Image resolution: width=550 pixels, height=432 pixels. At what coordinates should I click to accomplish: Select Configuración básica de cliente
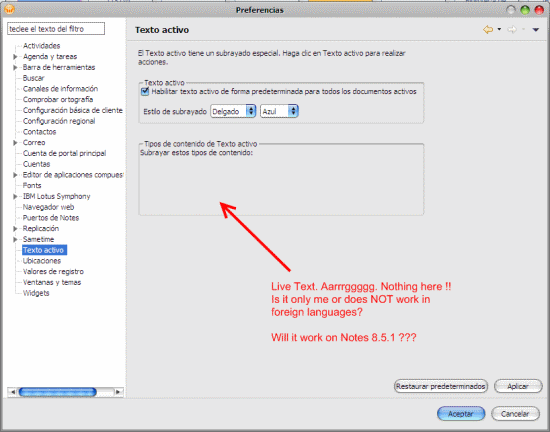point(73,110)
